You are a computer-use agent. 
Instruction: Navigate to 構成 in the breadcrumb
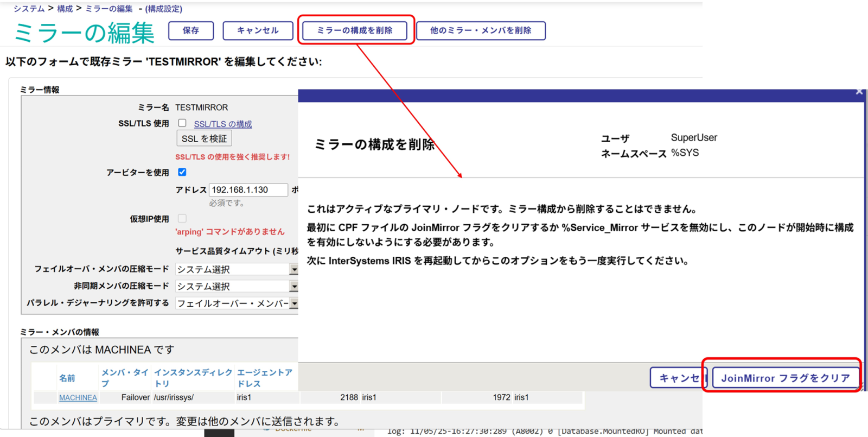[65, 9]
